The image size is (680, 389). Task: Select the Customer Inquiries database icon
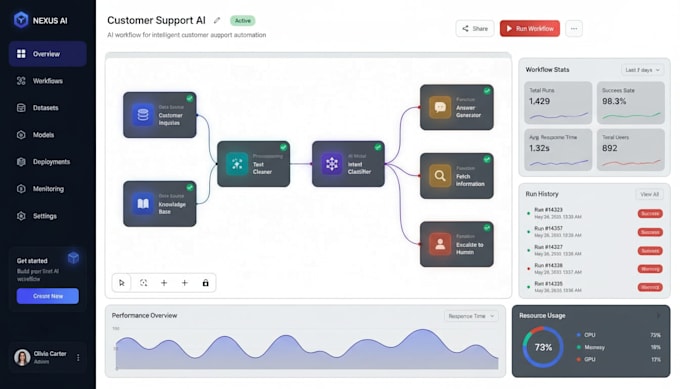coord(143,114)
